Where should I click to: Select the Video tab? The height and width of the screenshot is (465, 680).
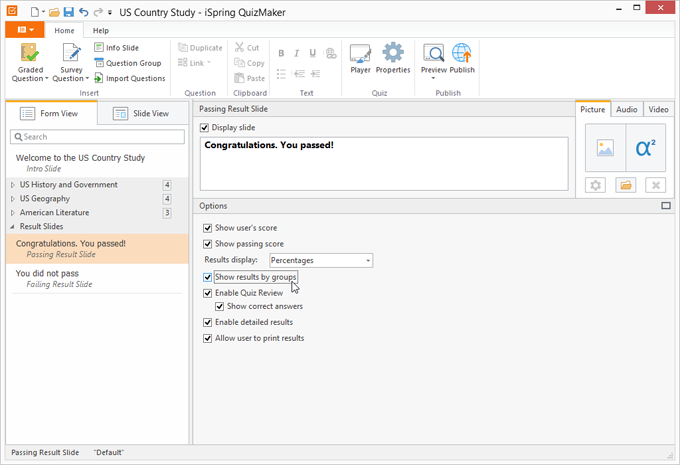pyautogui.click(x=658, y=109)
